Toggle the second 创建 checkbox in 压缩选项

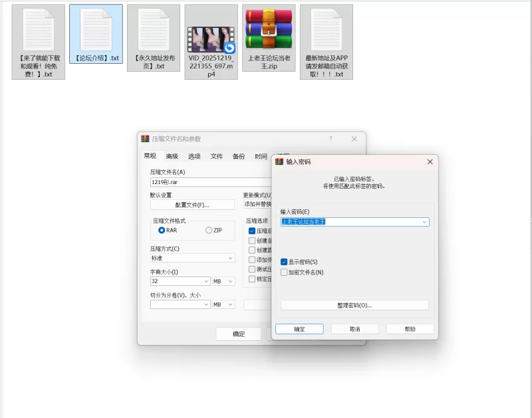pyautogui.click(x=252, y=250)
